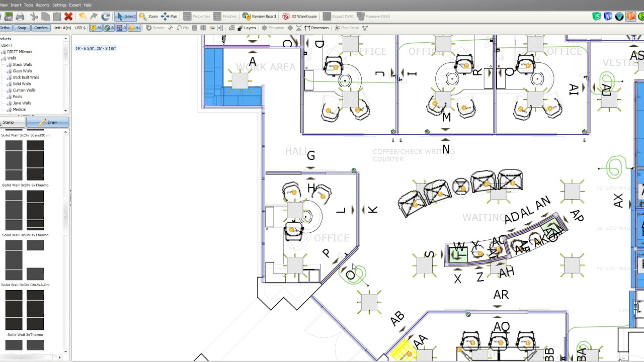Select Curtain Walls in the tree

pos(24,90)
